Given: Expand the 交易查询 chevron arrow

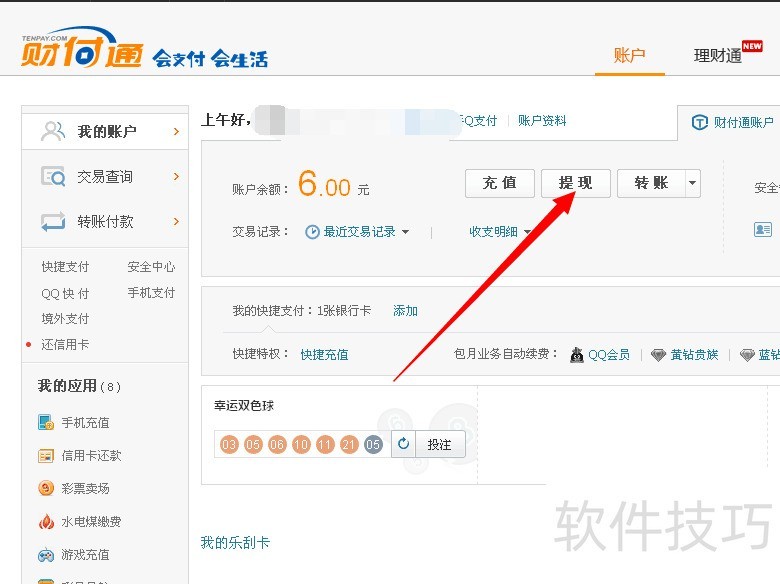Looking at the screenshot, I should click(x=176, y=176).
